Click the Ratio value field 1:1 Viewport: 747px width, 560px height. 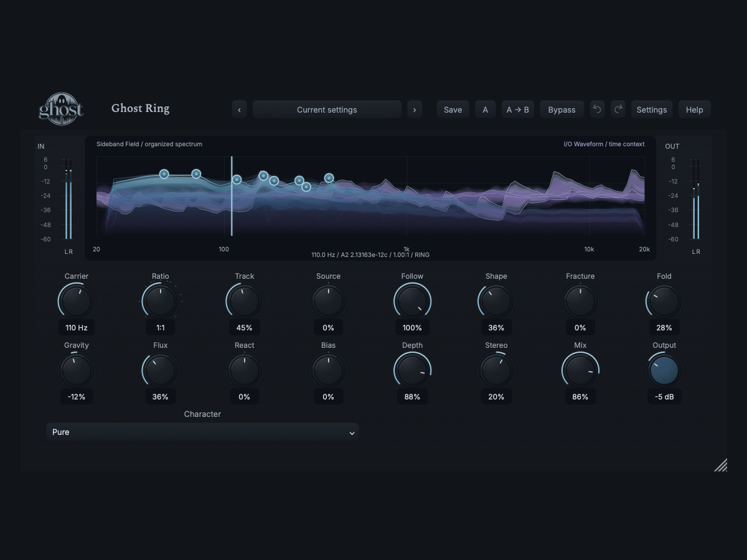point(161,327)
